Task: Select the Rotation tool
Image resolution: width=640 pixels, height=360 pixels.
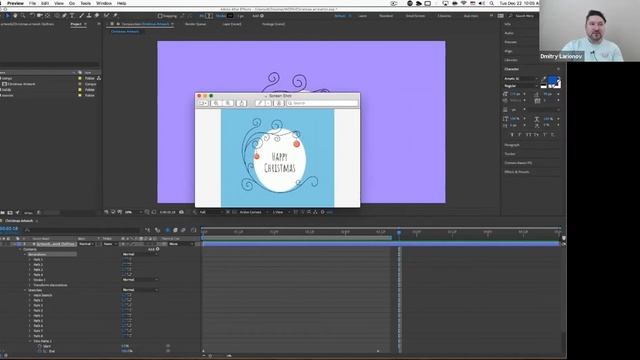Action: click(32, 16)
